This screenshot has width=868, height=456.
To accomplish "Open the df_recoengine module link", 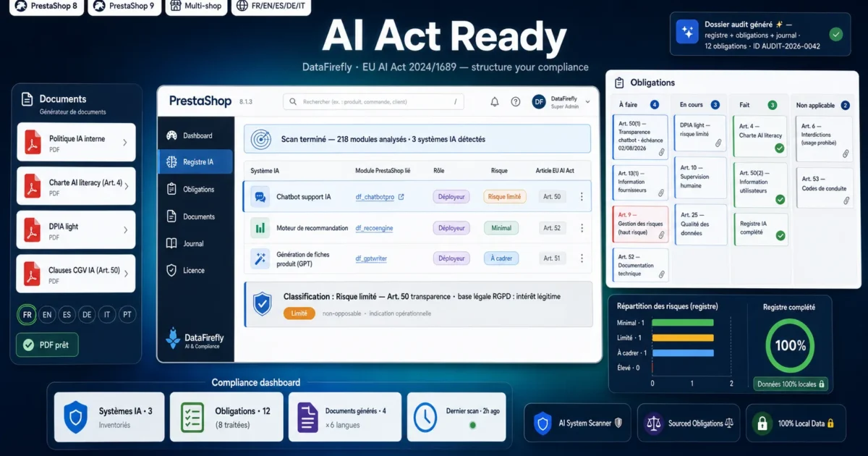I will pos(374,228).
